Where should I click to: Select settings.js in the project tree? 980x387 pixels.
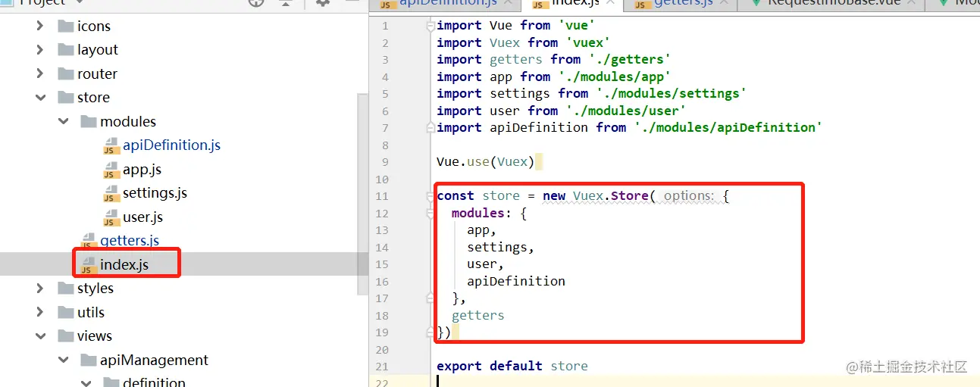(155, 193)
